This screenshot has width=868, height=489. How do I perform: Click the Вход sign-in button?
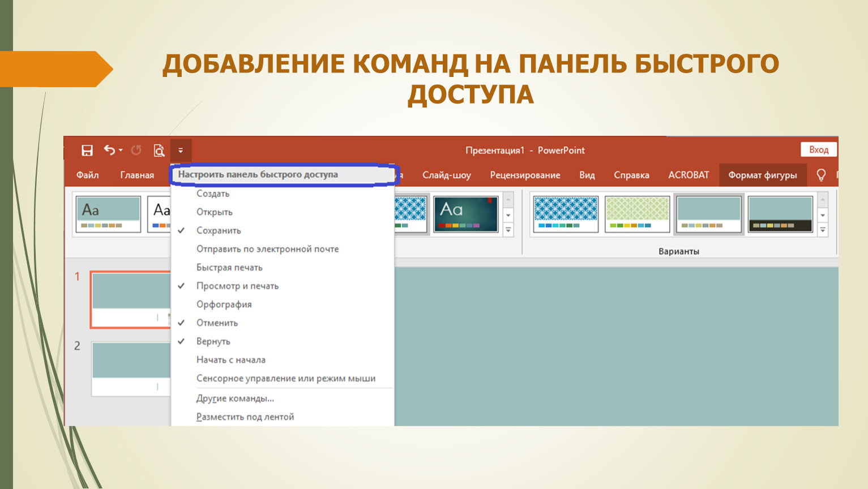click(818, 149)
